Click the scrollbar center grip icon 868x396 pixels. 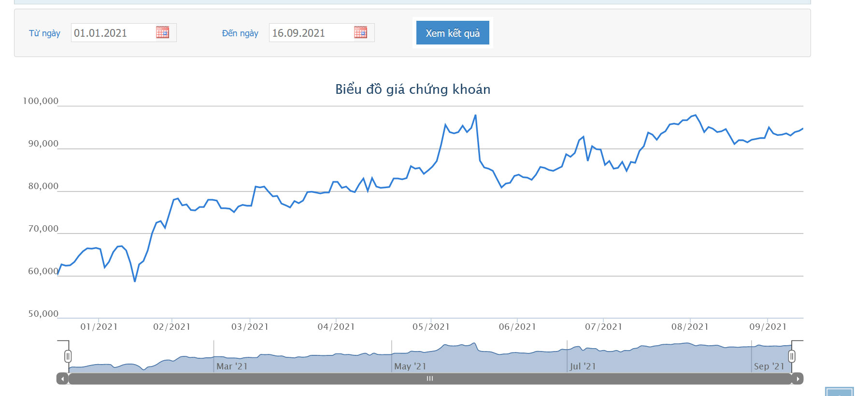pos(430,379)
